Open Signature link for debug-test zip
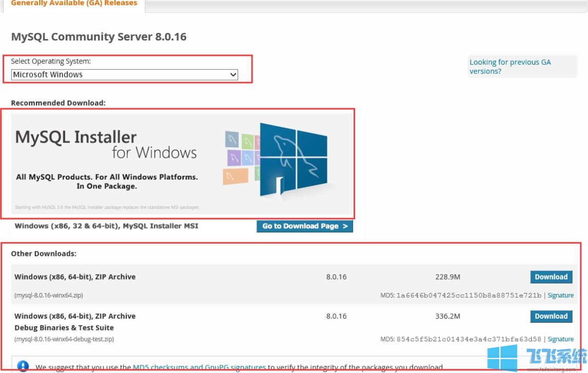This screenshot has height=373, width=588. coord(560,339)
